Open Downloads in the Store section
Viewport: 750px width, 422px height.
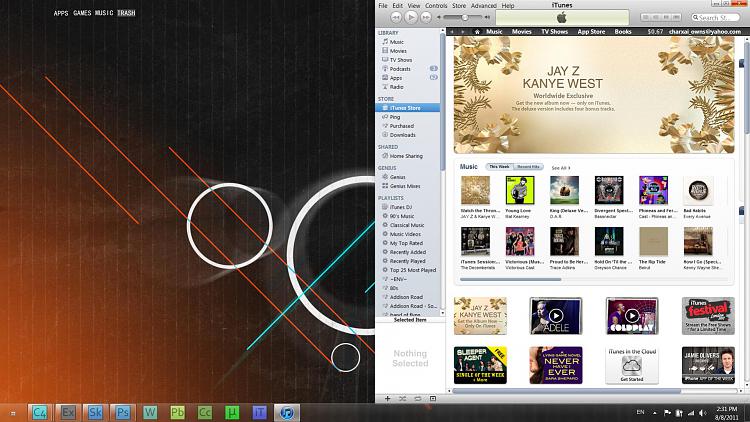click(x=402, y=135)
